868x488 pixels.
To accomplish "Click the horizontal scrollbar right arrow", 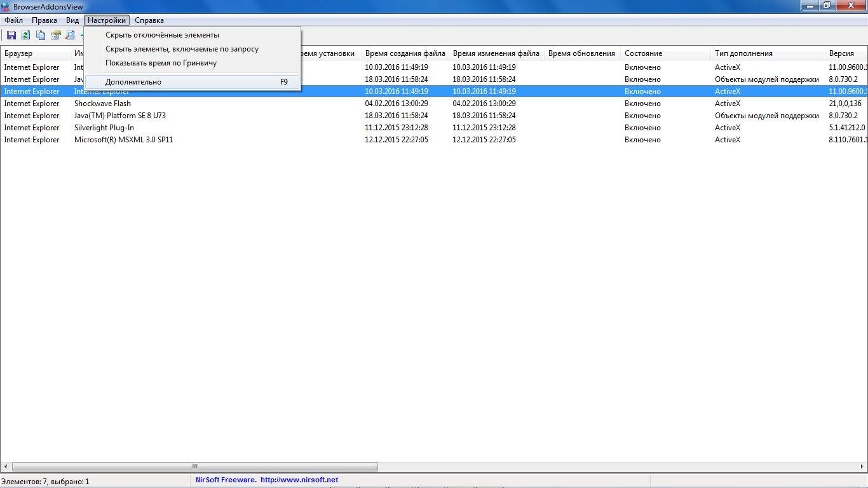I will [x=861, y=466].
